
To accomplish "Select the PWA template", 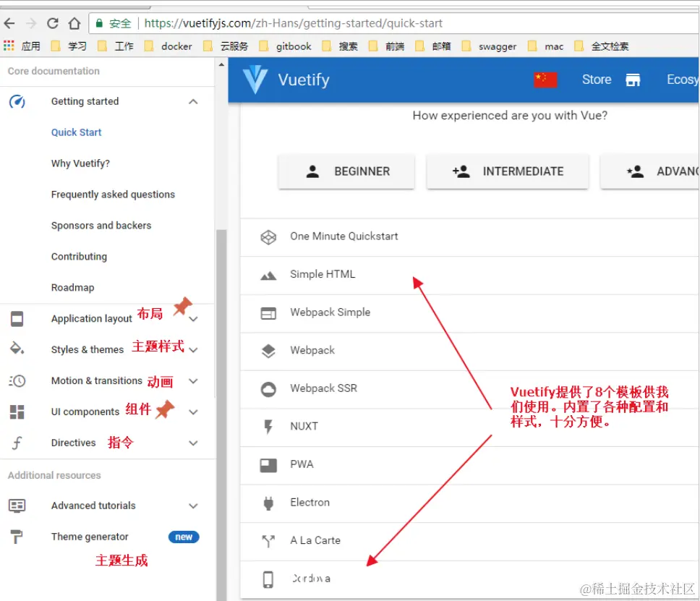I will (x=469, y=465).
